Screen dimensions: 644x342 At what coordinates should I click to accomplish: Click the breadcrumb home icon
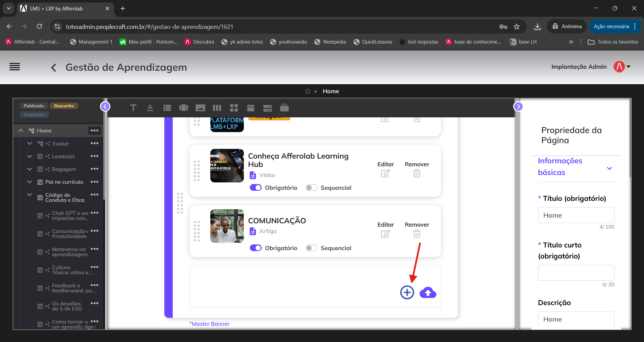[308, 91]
